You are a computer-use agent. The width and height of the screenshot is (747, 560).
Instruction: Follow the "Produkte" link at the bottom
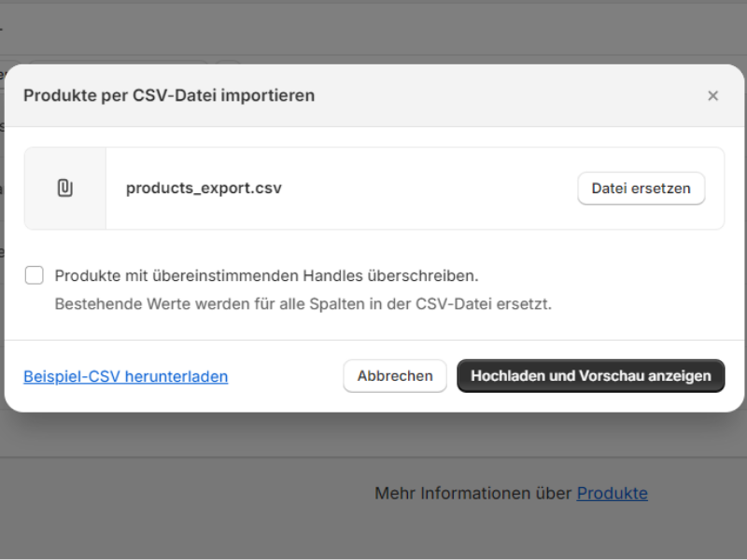(613, 493)
